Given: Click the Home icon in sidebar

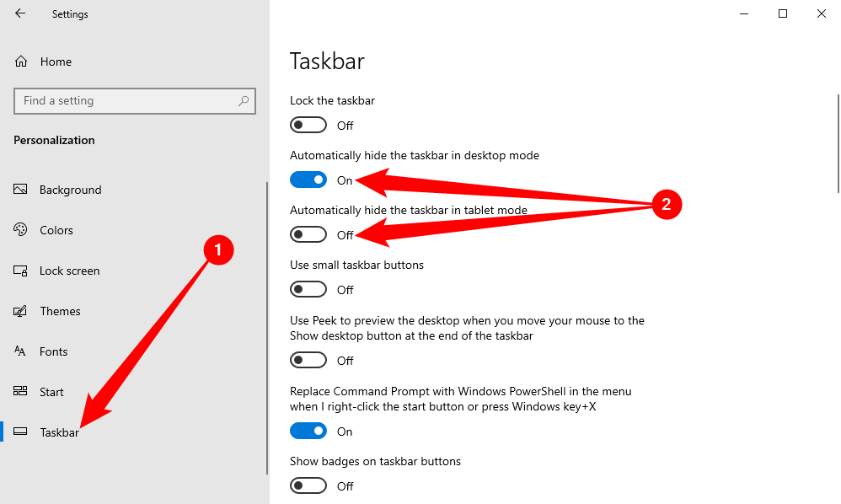Looking at the screenshot, I should point(22,62).
